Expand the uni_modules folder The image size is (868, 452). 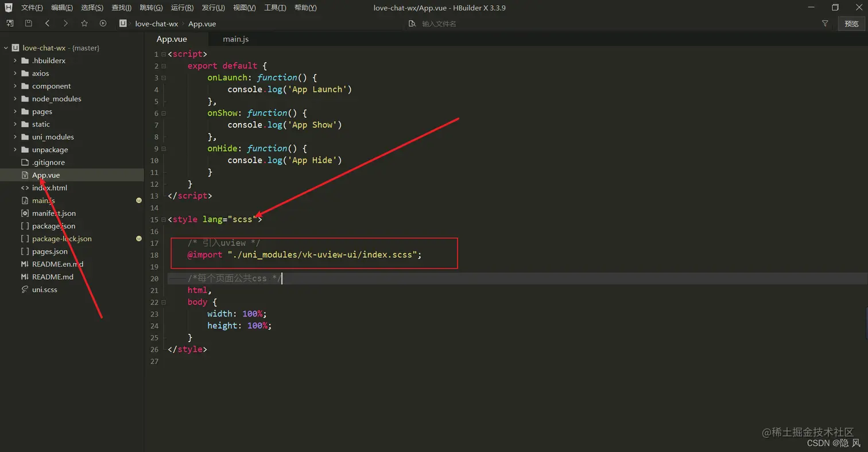[15, 137]
